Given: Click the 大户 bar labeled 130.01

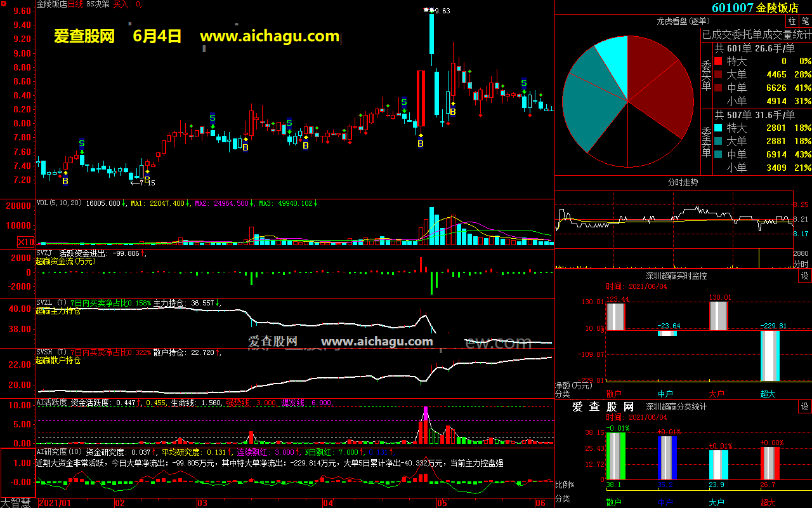Looking at the screenshot, I should pyautogui.click(x=718, y=316).
